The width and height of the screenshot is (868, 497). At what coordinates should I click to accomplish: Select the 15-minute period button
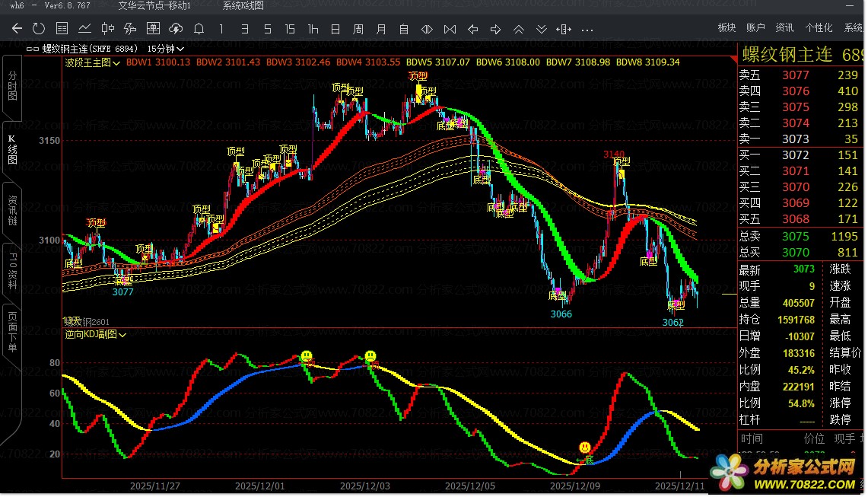point(290,29)
